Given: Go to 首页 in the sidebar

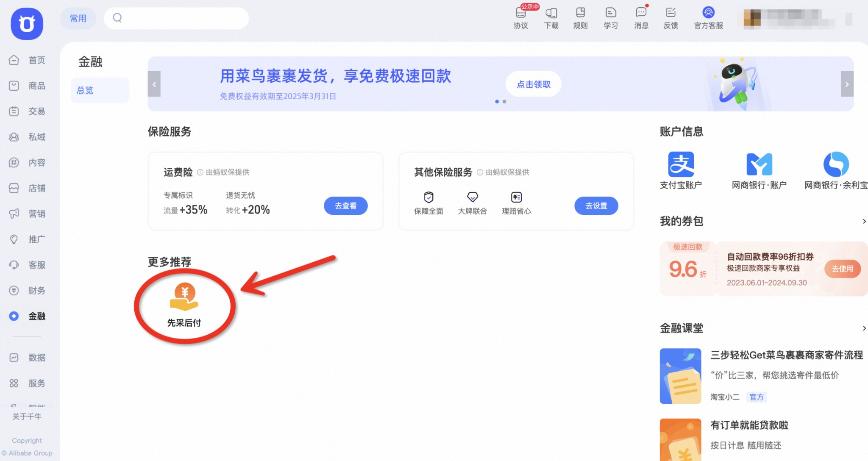Looking at the screenshot, I should (x=28, y=60).
